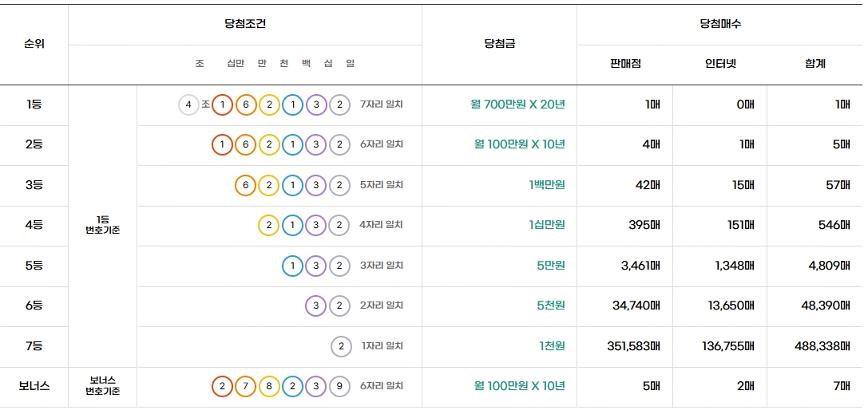Select the 순위 column header
The image size is (868, 410).
point(34,44)
